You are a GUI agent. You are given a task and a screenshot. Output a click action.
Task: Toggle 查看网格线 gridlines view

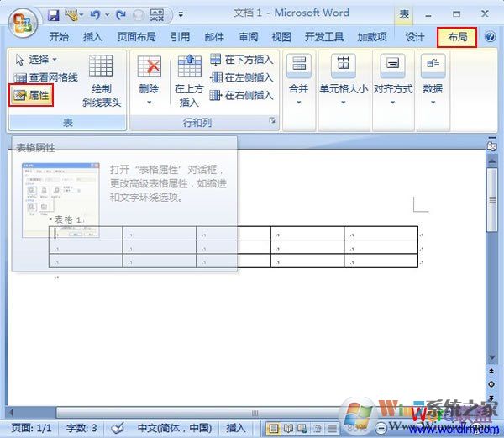[x=46, y=77]
